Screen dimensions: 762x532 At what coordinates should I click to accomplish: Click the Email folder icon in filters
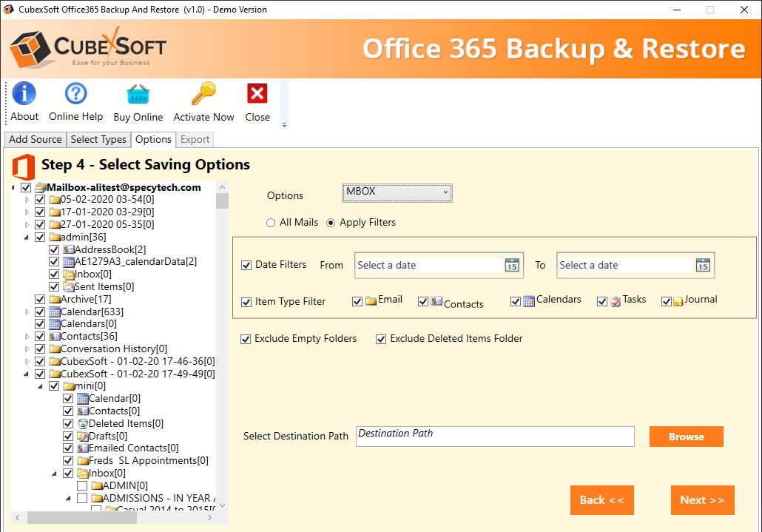[x=371, y=300]
